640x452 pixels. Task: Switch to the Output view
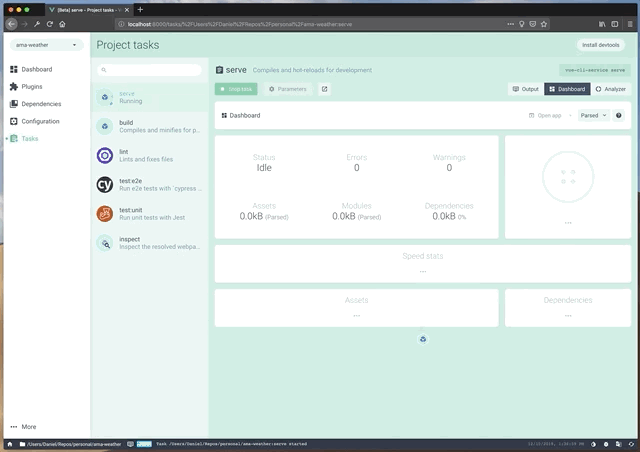525,89
